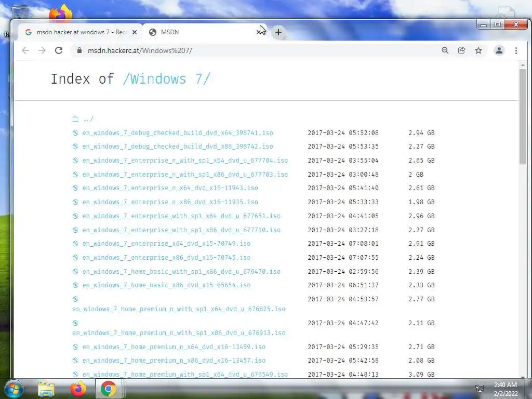Screen dimensions: 532x399
Task: Select the size value 3.09 GB
Action: pos(421,375)
